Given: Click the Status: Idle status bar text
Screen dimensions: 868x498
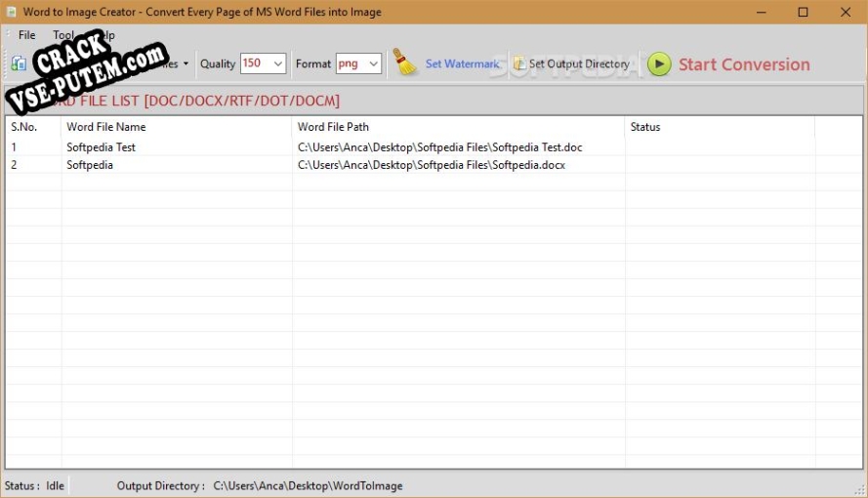Looking at the screenshot, I should pyautogui.click(x=34, y=486).
